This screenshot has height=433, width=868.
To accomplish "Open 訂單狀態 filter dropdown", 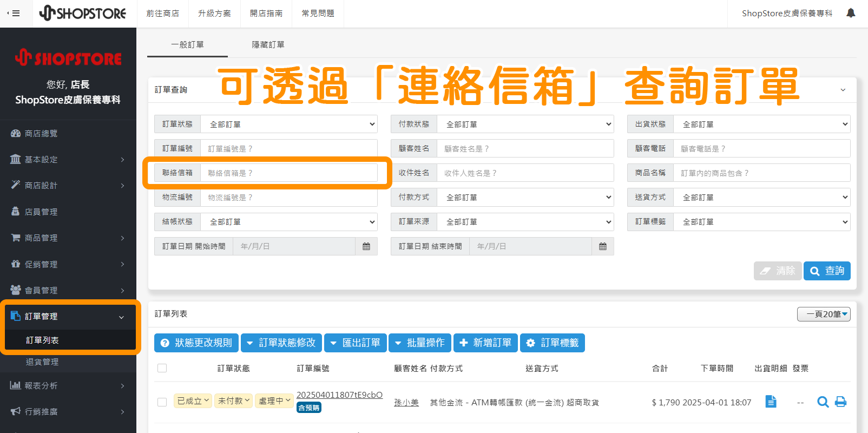I will (x=289, y=124).
